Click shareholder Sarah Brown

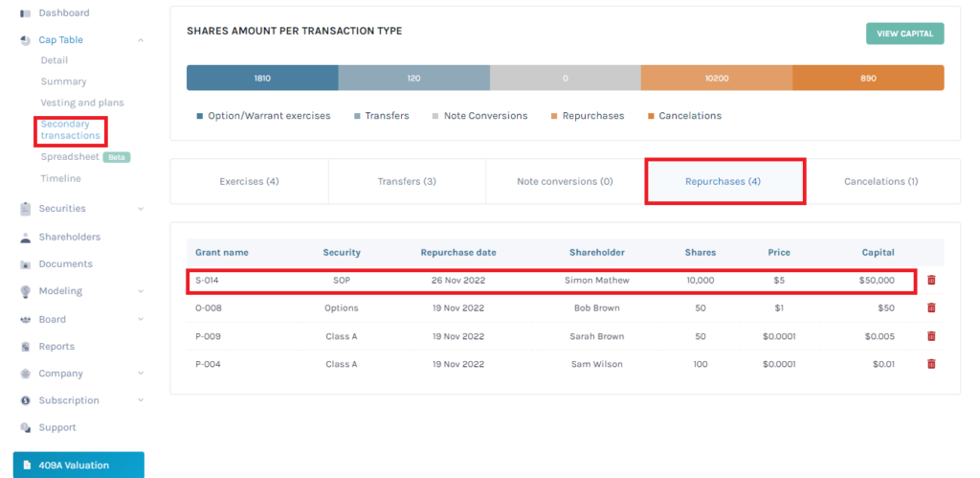pos(597,336)
